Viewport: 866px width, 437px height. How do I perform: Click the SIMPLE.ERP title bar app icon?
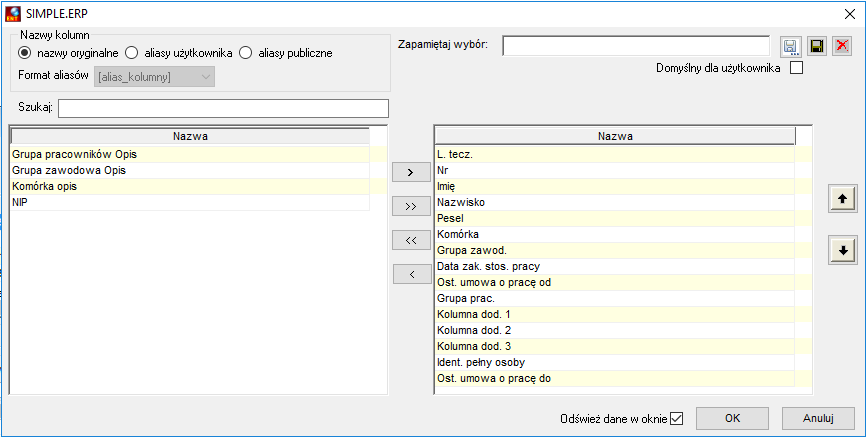click(13, 13)
